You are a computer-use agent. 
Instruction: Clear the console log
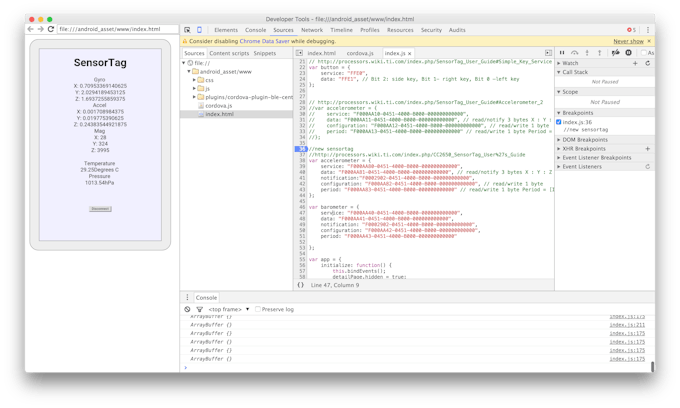tap(187, 309)
